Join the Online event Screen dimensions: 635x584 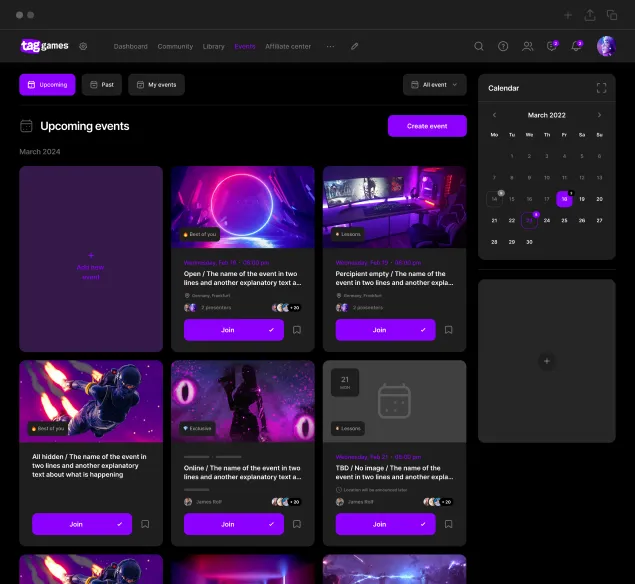click(227, 523)
